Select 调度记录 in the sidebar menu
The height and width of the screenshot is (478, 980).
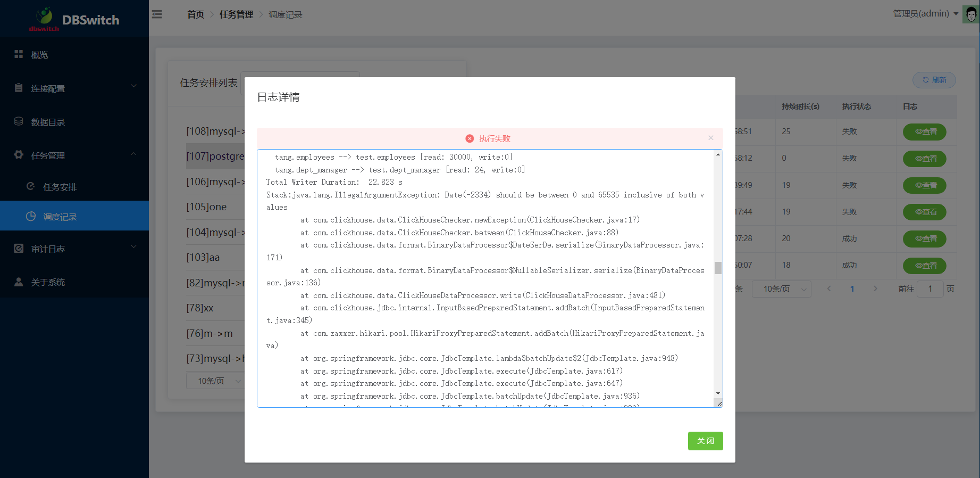pyautogui.click(x=60, y=217)
